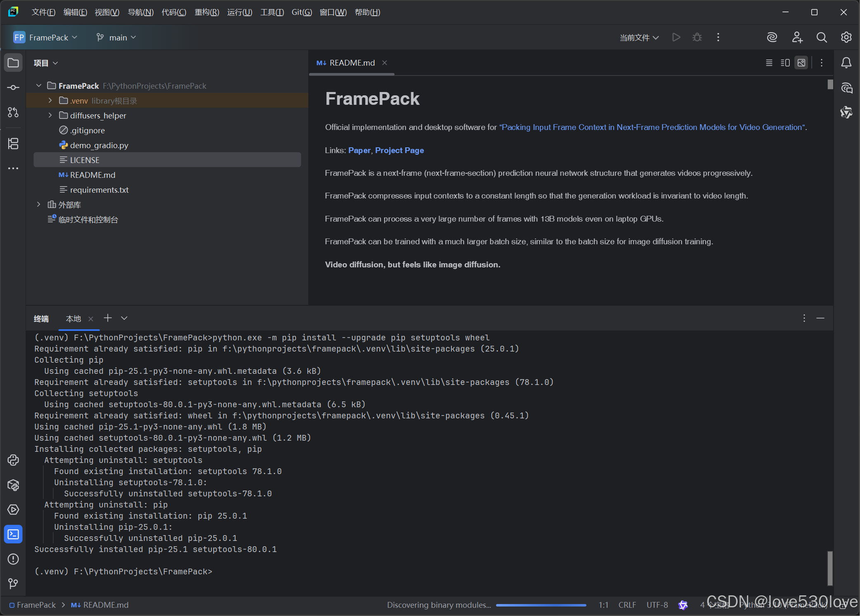Expand the .venv folder in project tree
This screenshot has width=860, height=616.
(x=50, y=101)
